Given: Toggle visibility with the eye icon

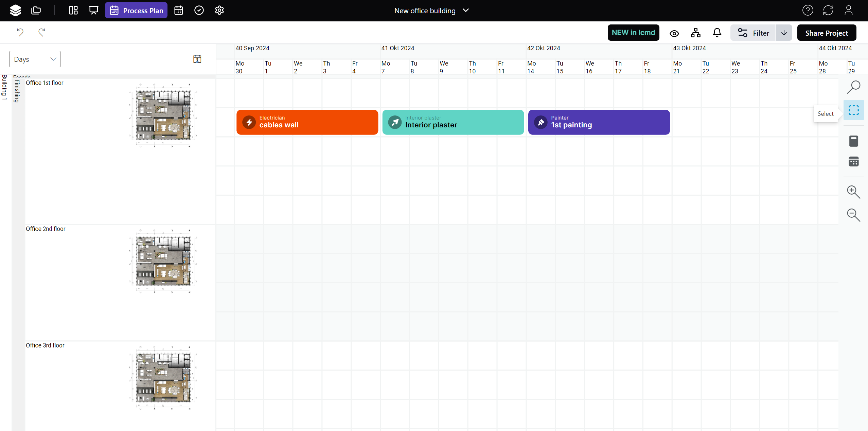Looking at the screenshot, I should (x=674, y=33).
